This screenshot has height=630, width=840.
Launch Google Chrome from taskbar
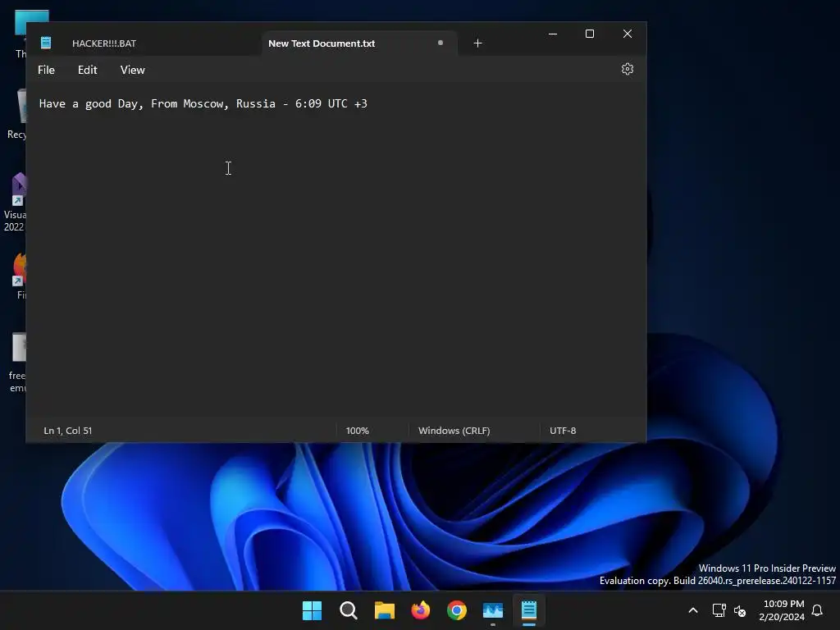coord(457,610)
